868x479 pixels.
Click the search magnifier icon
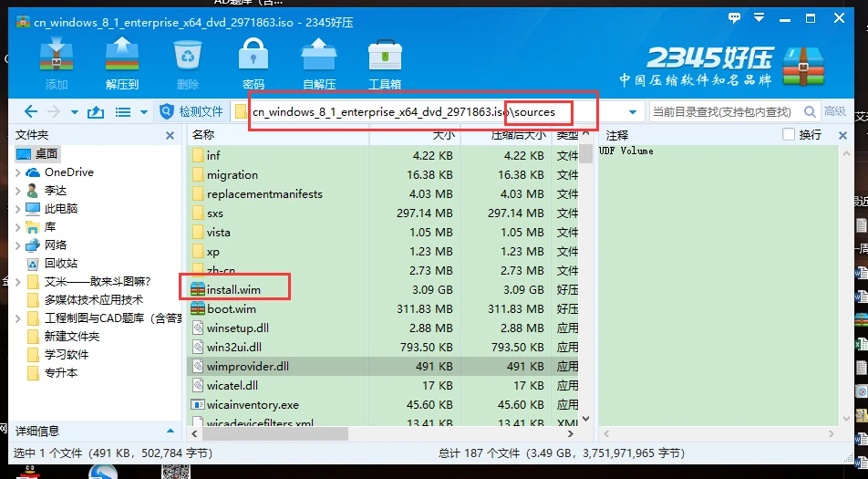(809, 112)
